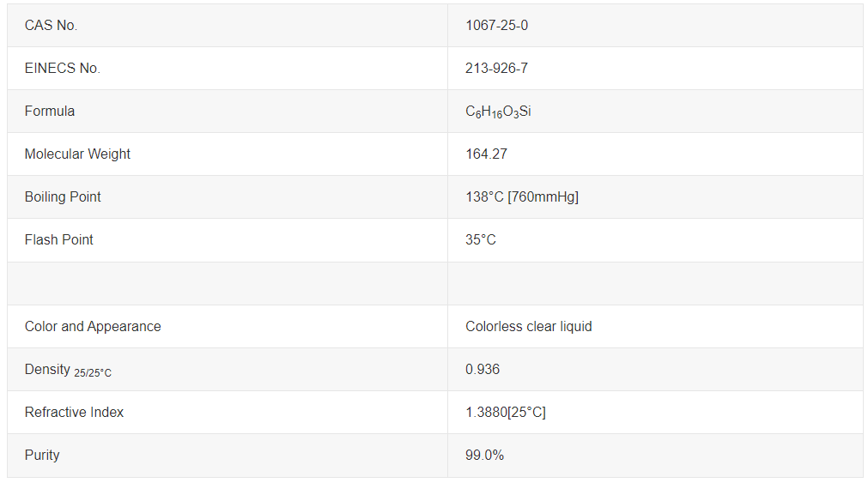Click the "Density" label cell
Screen dimensions: 868x483
(x=68, y=370)
